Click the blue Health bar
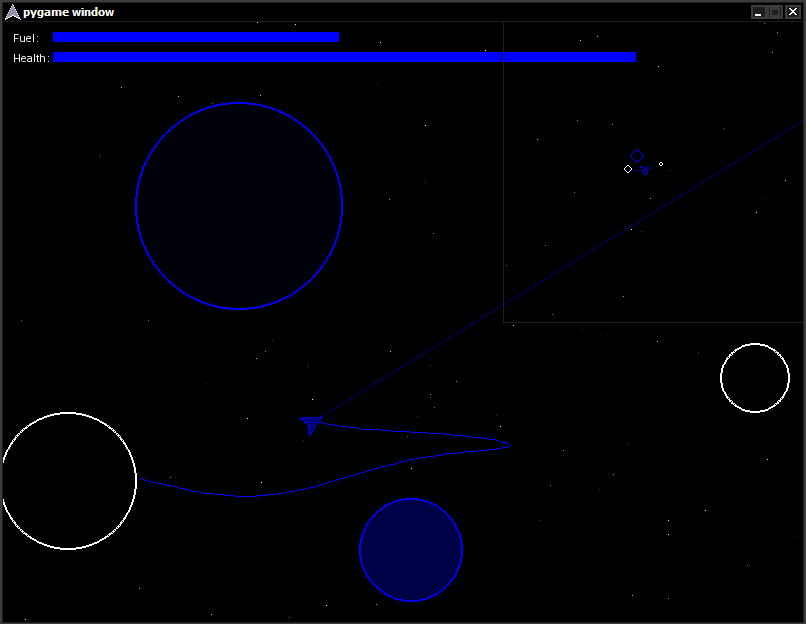Viewport: 806px width, 624px height. (x=344, y=57)
